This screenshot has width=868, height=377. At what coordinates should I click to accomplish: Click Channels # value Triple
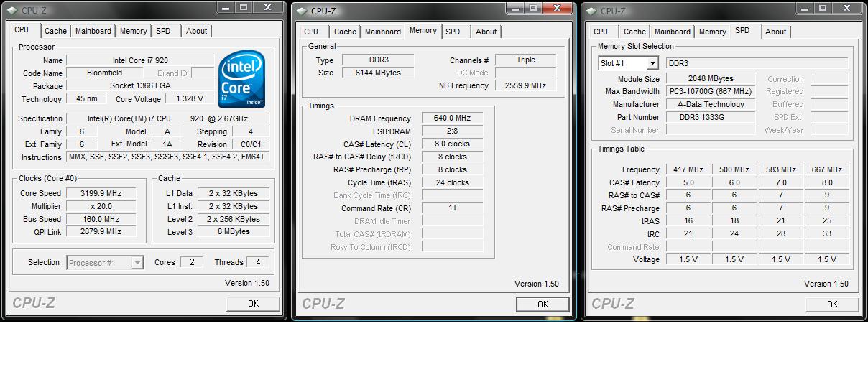pyautogui.click(x=526, y=60)
